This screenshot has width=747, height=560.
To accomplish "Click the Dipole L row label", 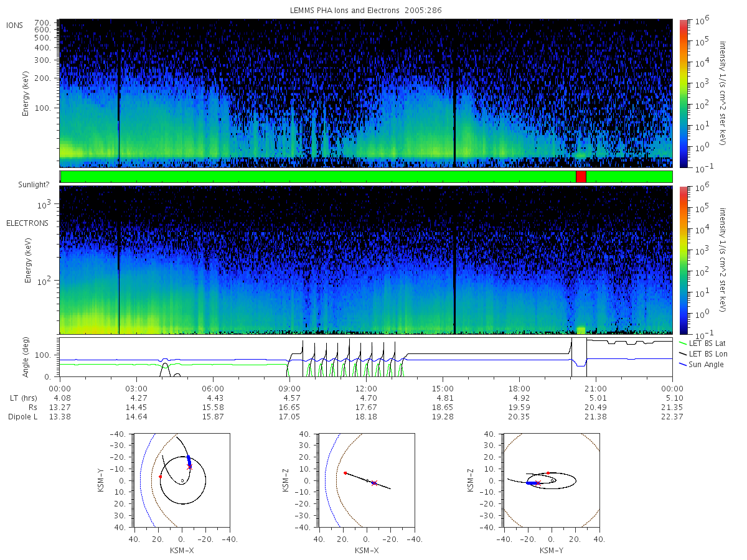I will point(22,416).
